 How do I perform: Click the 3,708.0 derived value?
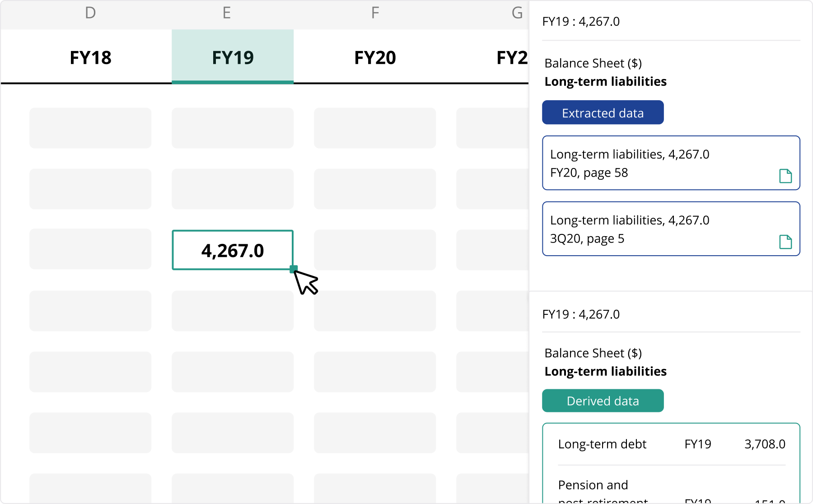(x=765, y=444)
